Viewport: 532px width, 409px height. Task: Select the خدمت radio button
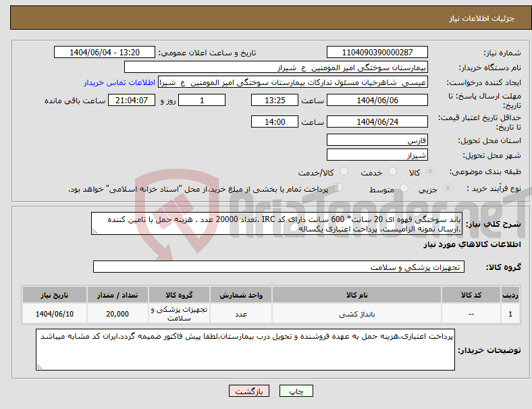tap(392, 171)
